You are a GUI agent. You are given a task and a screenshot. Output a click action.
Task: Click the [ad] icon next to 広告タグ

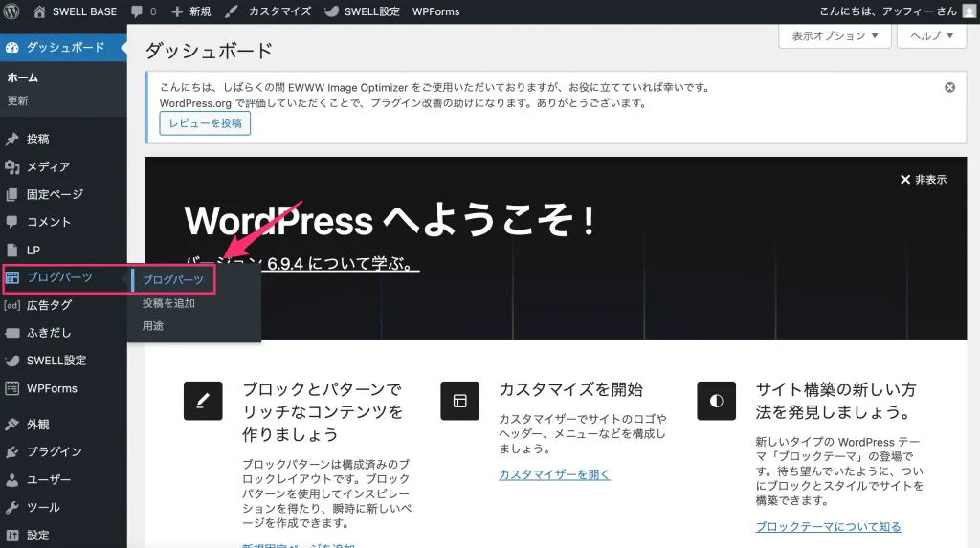point(11,305)
